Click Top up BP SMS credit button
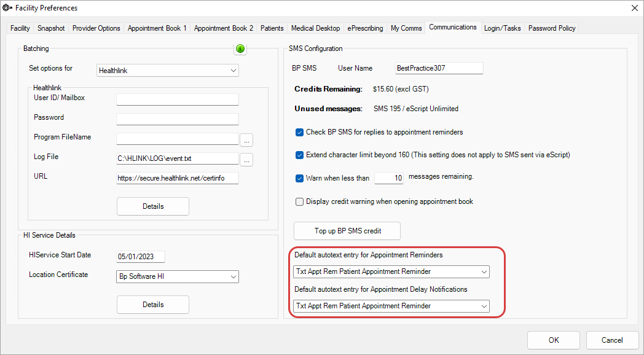644x355 pixels. (347, 231)
